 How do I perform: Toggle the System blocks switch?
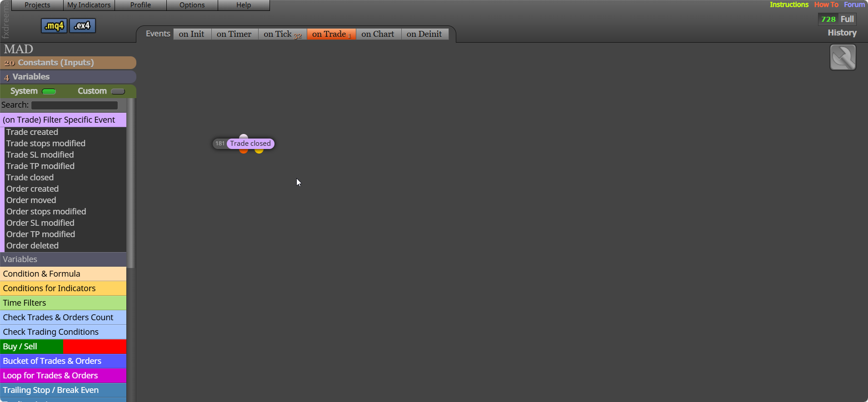49,91
